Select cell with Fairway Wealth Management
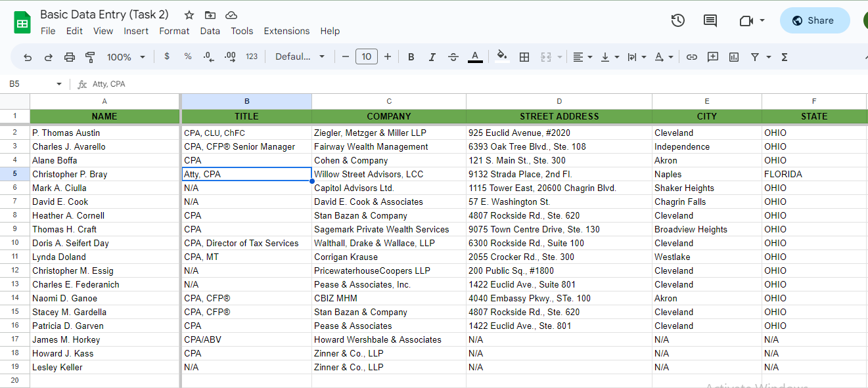The image size is (868, 388). tap(389, 146)
